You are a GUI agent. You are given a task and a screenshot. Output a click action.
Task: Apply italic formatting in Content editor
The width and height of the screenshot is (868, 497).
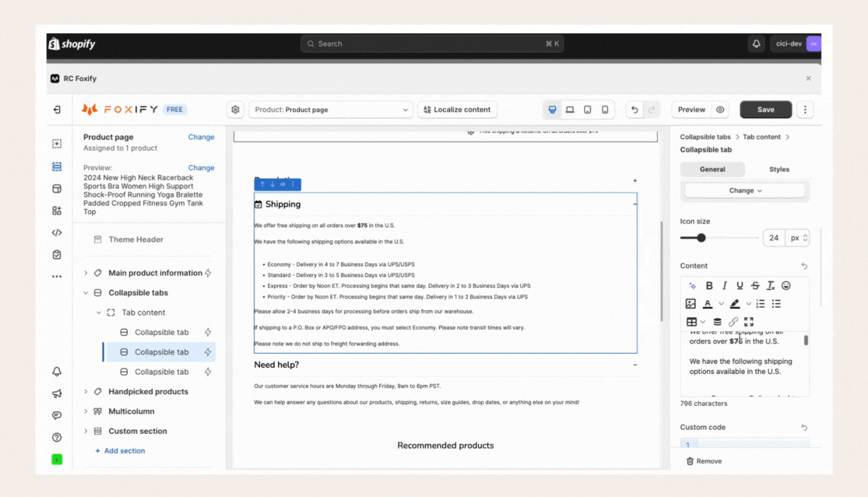pyautogui.click(x=724, y=286)
